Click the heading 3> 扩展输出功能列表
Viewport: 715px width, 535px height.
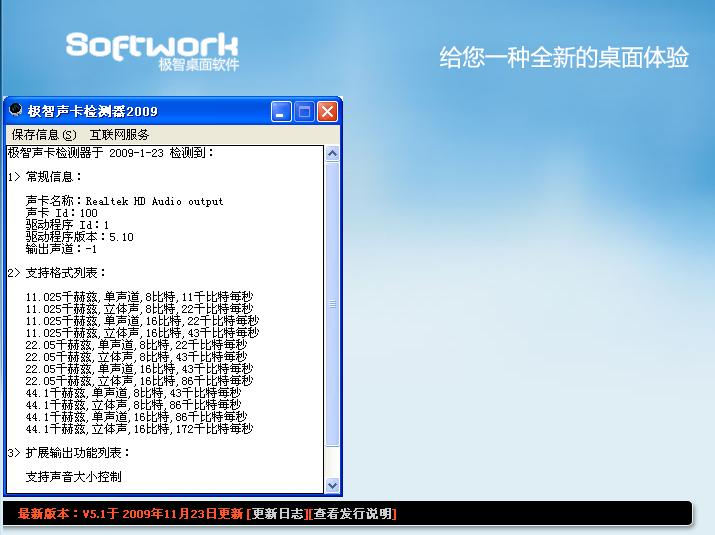tap(69, 453)
